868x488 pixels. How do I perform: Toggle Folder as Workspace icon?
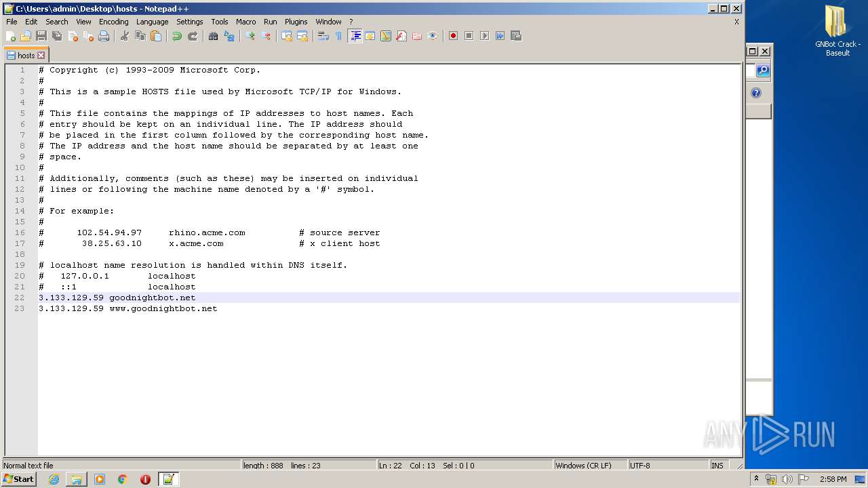click(x=417, y=36)
